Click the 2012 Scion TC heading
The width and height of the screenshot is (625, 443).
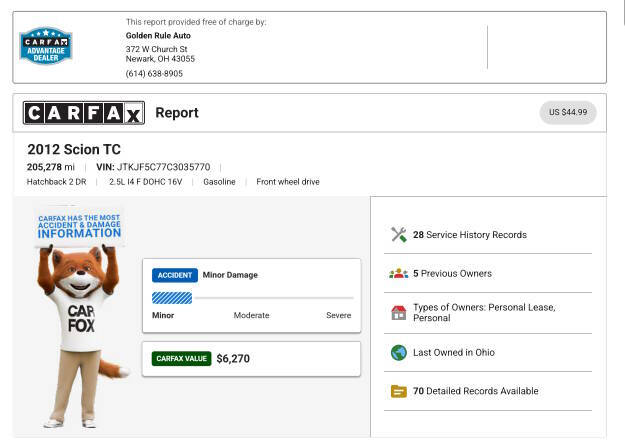point(74,150)
